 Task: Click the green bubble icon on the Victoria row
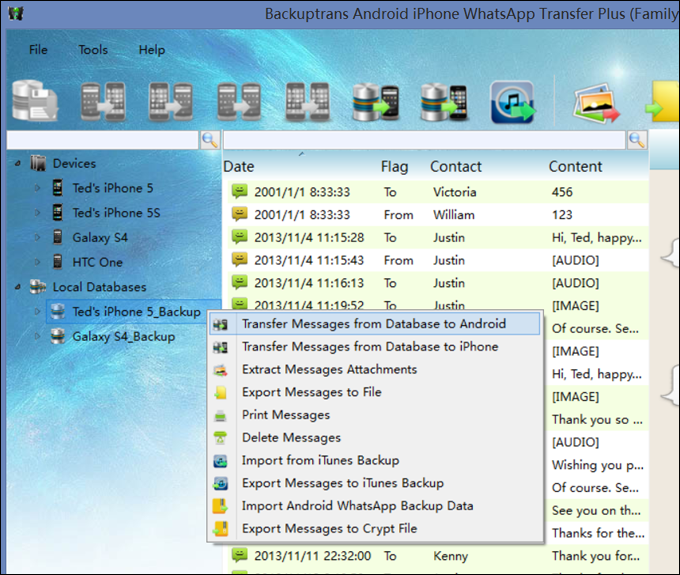(x=239, y=191)
